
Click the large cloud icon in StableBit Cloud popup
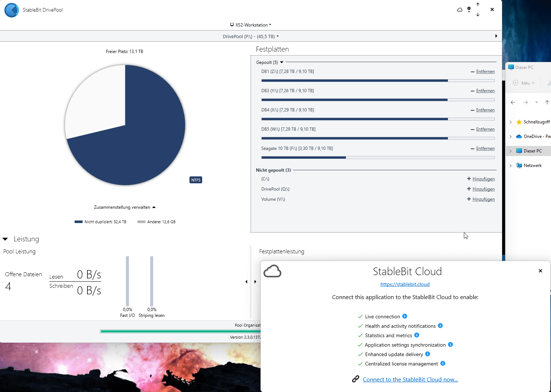pos(272,271)
